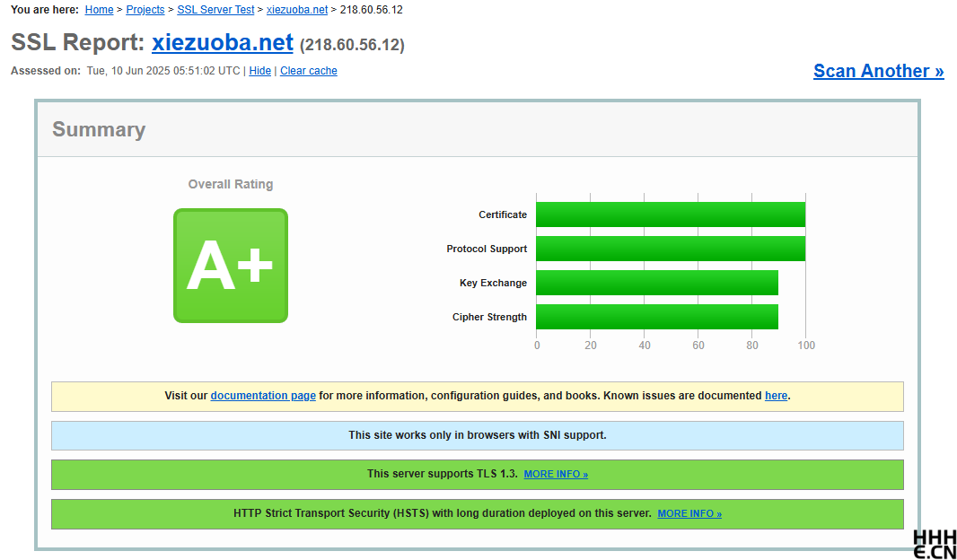The width and height of the screenshot is (957, 560).
Task: Click the Certificate chart label
Action: coord(503,214)
